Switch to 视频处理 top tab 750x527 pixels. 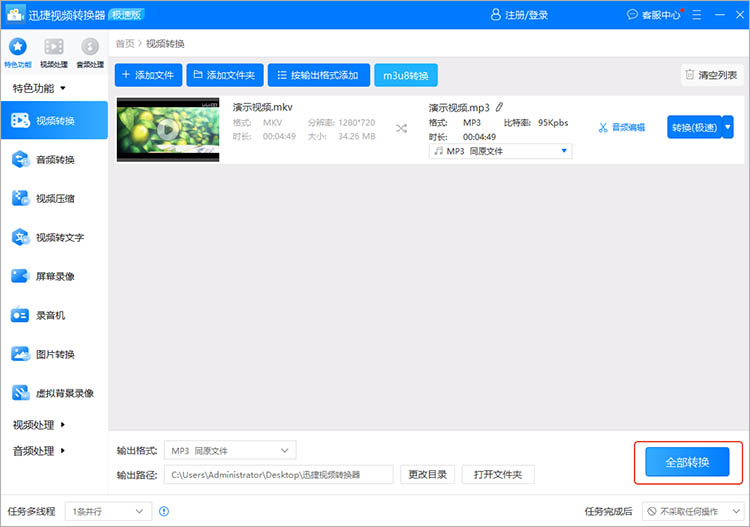click(54, 53)
